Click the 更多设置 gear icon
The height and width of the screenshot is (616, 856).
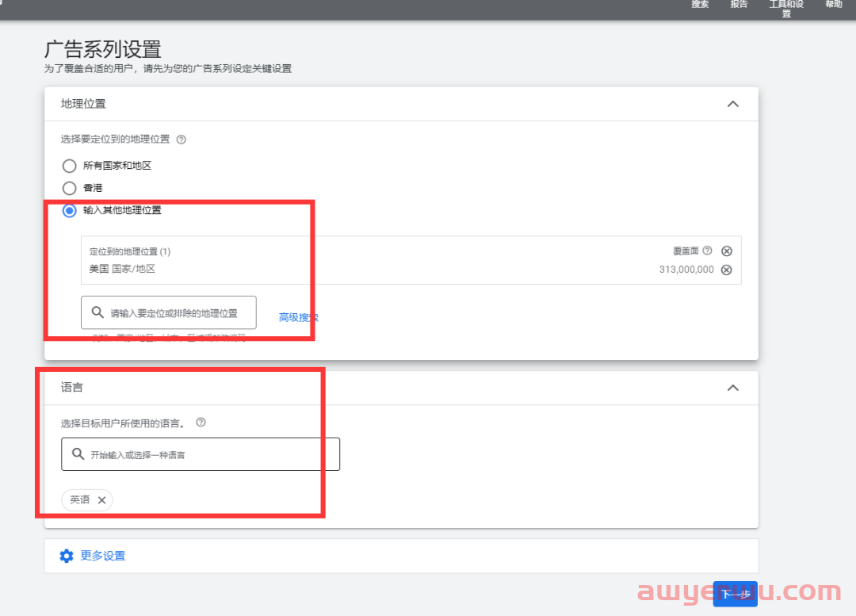(67, 556)
